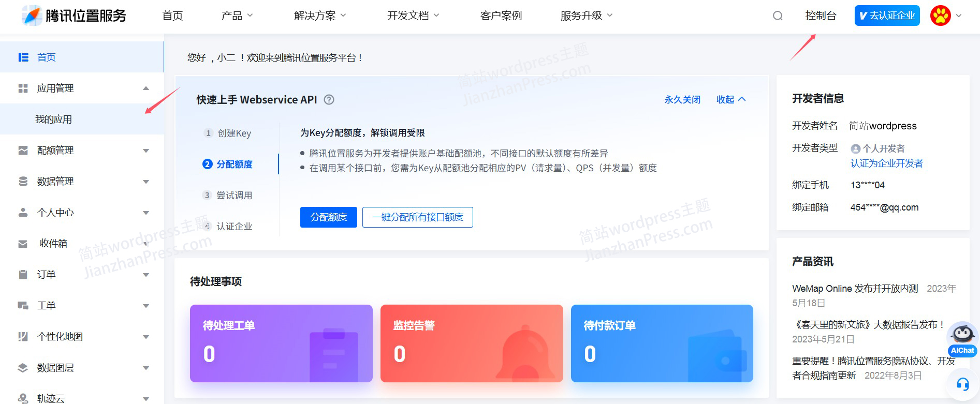Open 客户案例 in top navigation
980x404 pixels.
[x=501, y=16]
